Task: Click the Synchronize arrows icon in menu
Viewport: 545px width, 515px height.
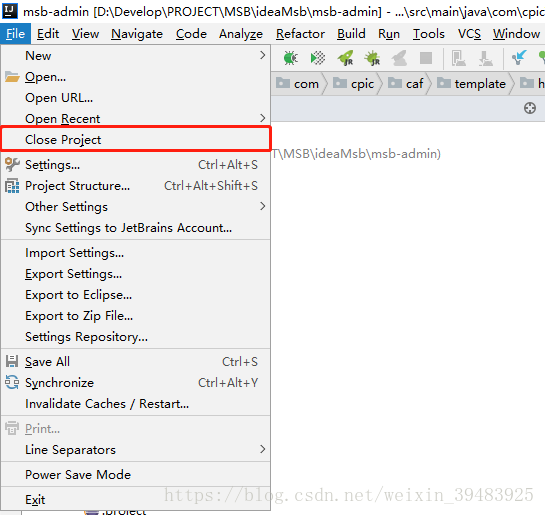Action: tap(12, 382)
